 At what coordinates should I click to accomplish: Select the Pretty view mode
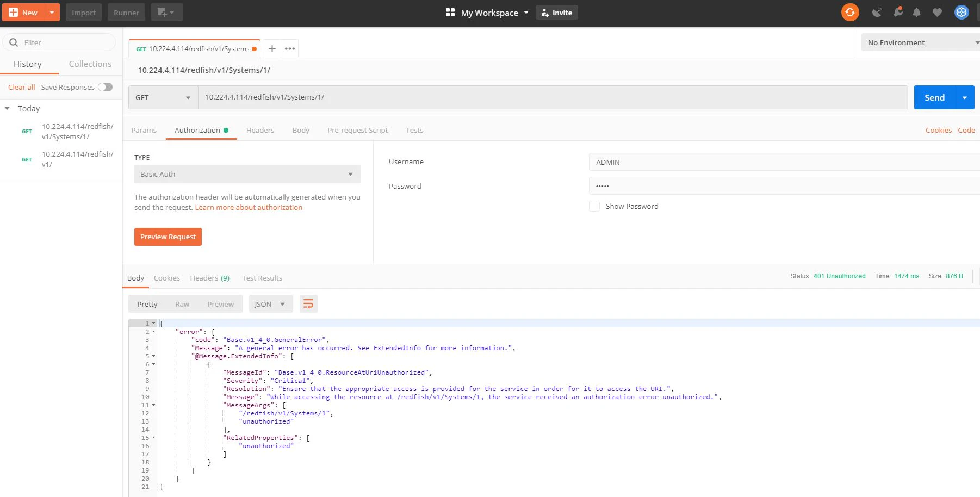147,304
